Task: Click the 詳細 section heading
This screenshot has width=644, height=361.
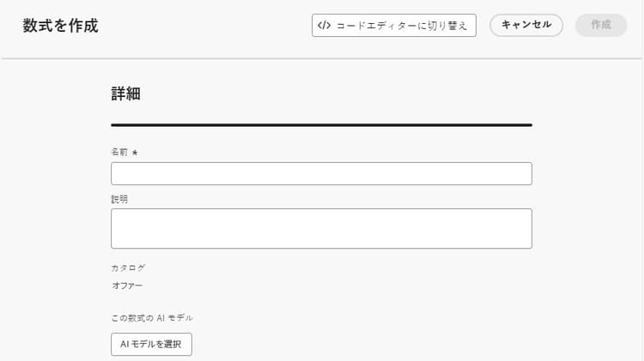Action: [x=125, y=94]
